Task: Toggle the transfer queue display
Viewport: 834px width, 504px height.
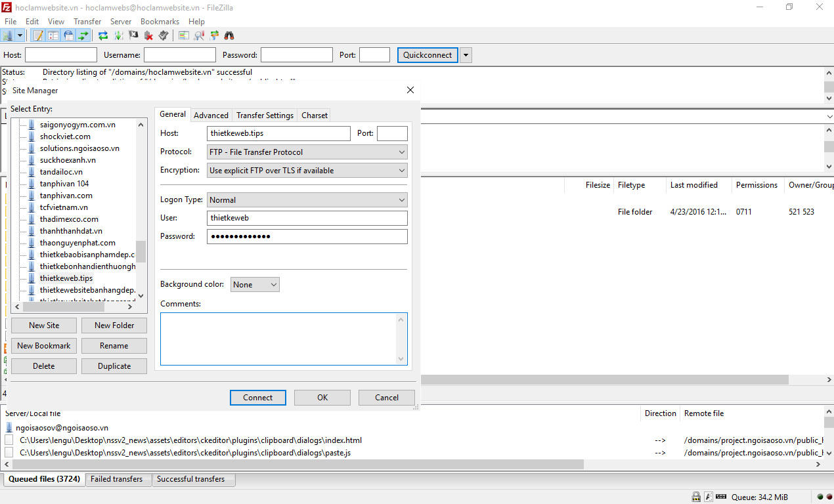Action: pos(83,35)
